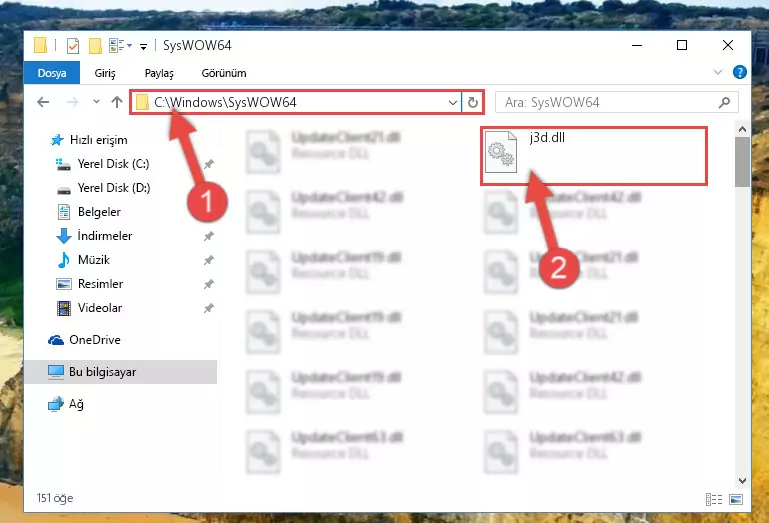
Task: Minimize the SysWOW64 window
Action: coord(637,45)
